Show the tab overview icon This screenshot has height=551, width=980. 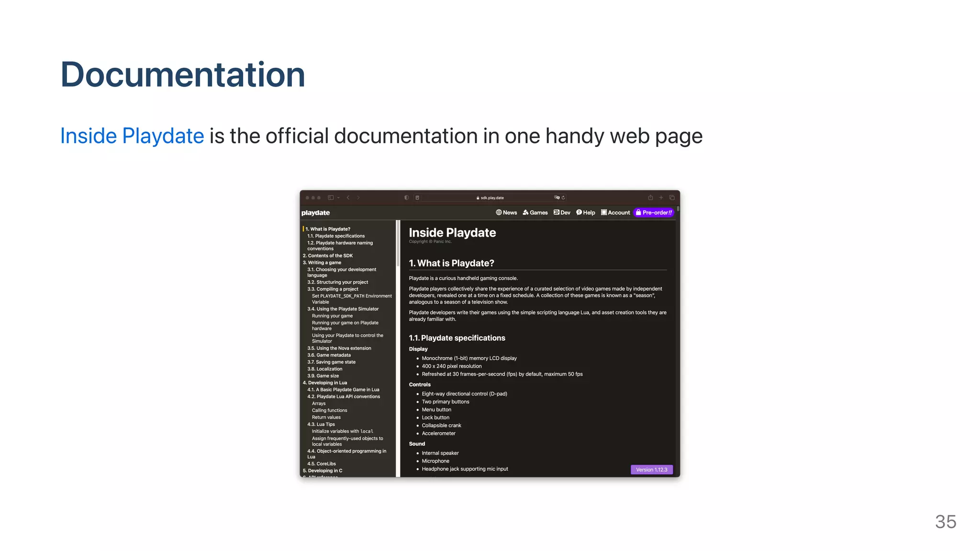(x=672, y=198)
